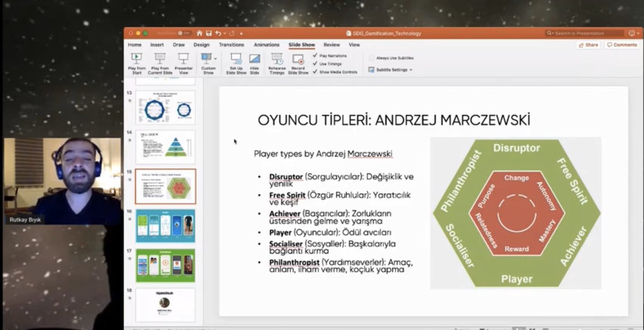This screenshot has height=330, width=644.
Task: Select slide 18 thumbnail
Action: click(165, 305)
